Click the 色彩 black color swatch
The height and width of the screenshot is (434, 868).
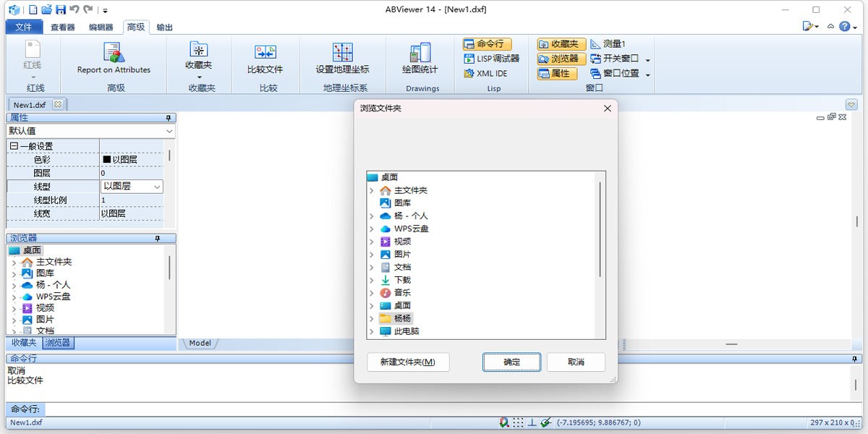tap(106, 160)
